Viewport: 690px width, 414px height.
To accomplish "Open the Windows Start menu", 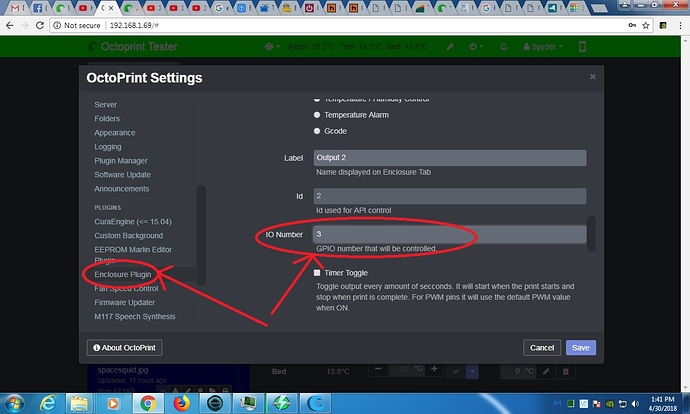I will (x=14, y=403).
